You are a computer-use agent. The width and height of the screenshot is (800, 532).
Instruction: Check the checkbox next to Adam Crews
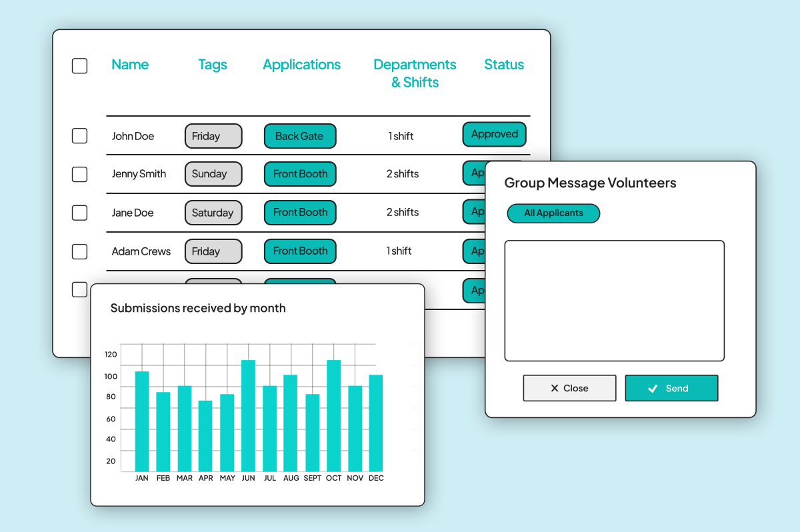coord(79,251)
